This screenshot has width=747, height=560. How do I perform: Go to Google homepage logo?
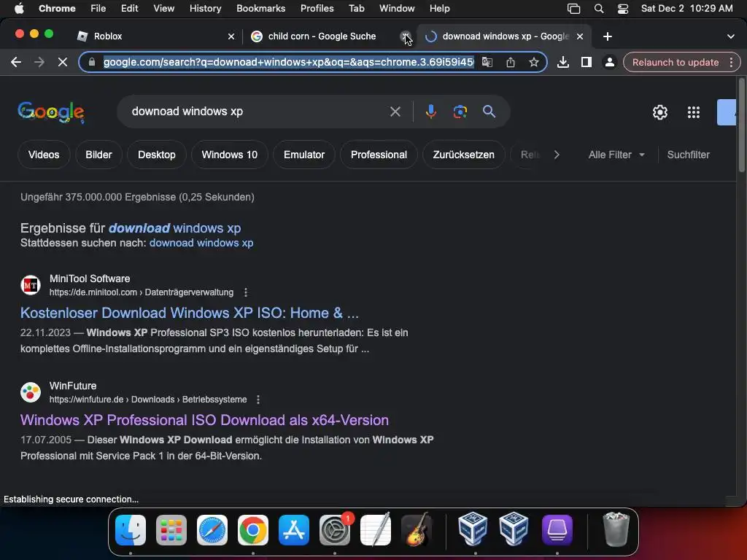[51, 112]
